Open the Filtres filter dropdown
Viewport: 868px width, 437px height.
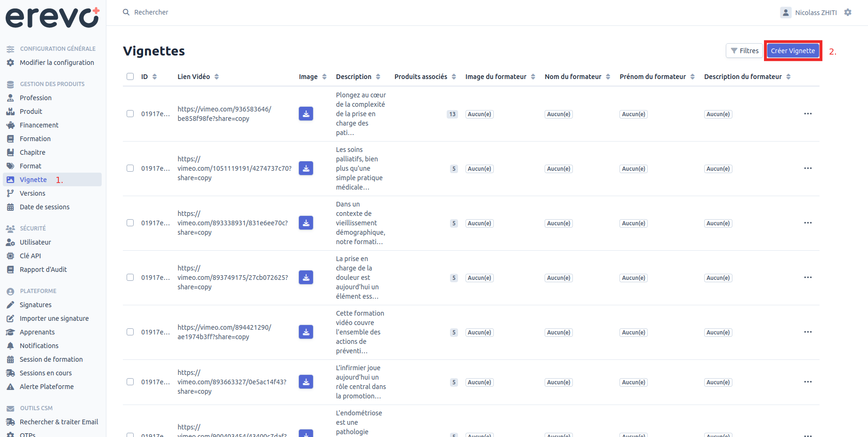tap(744, 50)
